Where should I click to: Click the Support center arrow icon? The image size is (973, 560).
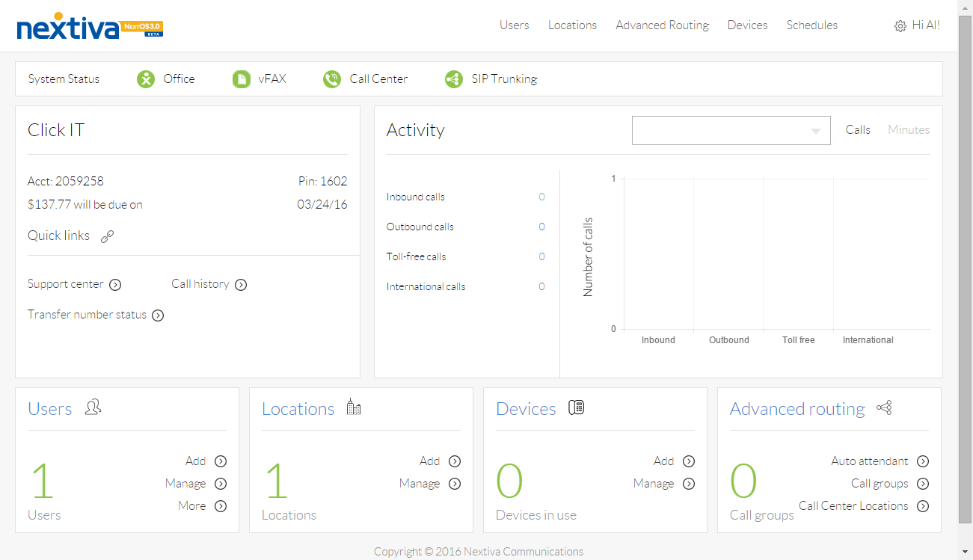point(115,285)
